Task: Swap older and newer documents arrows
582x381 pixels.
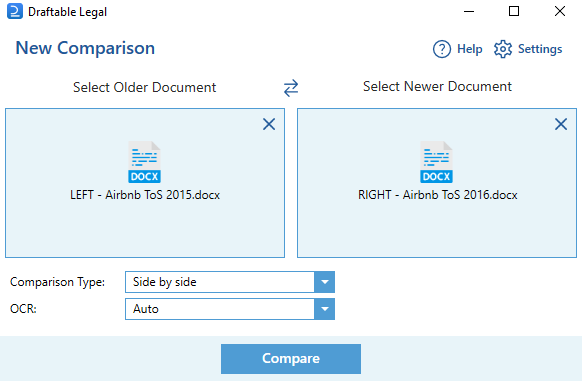Action: (x=291, y=88)
